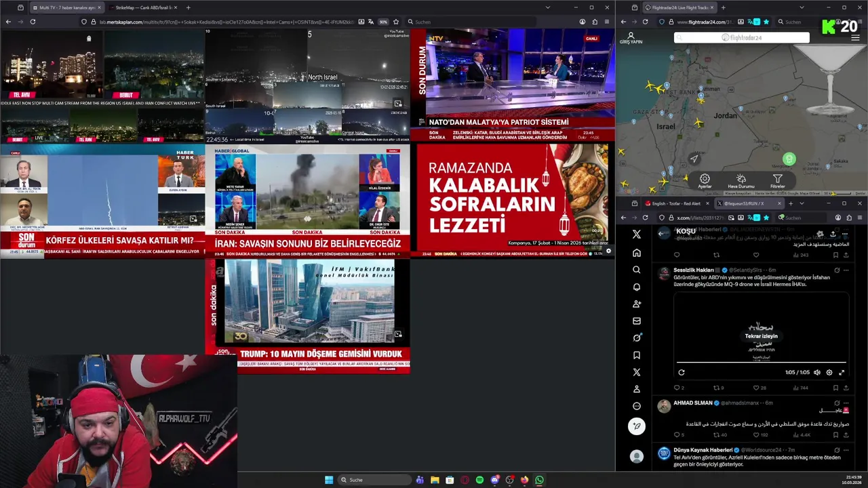Switch to the @fequeun53/RUN / X tab
This screenshot has width=868, height=488.
[x=748, y=203]
